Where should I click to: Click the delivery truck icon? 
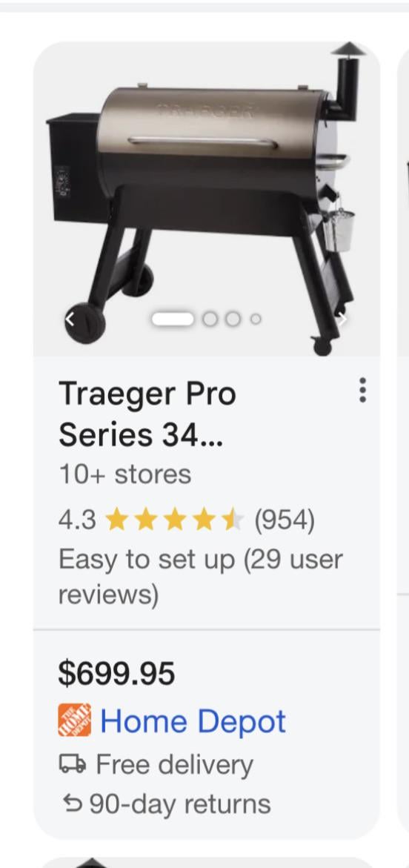(x=73, y=764)
